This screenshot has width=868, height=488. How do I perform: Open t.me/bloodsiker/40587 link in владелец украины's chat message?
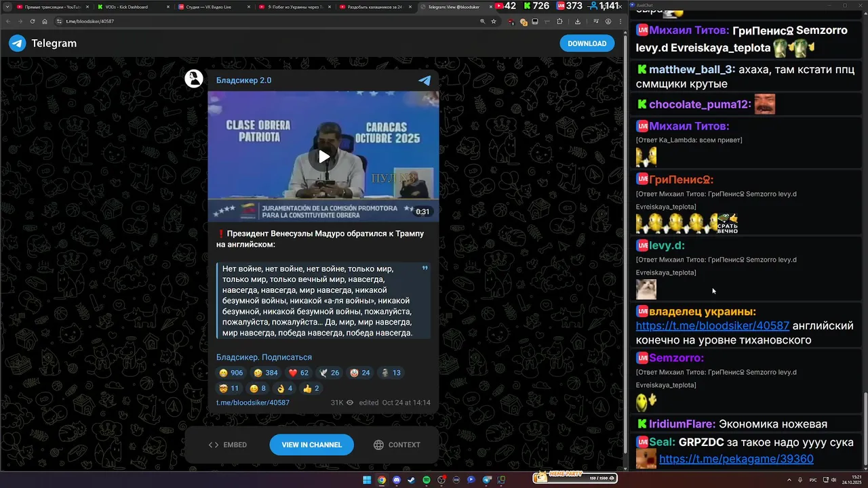713,326
